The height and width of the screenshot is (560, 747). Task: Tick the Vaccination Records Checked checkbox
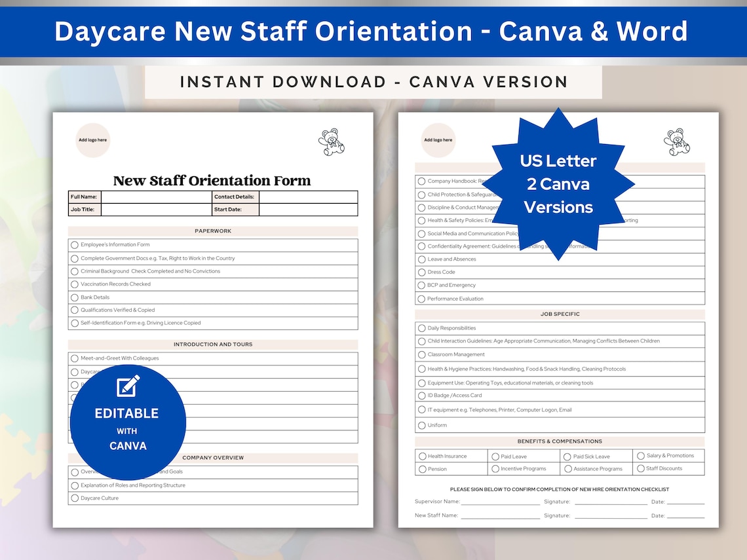(x=74, y=284)
